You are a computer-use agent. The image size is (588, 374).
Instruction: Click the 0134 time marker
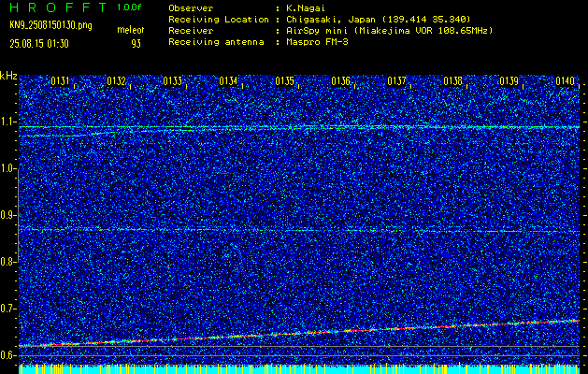[x=228, y=81]
